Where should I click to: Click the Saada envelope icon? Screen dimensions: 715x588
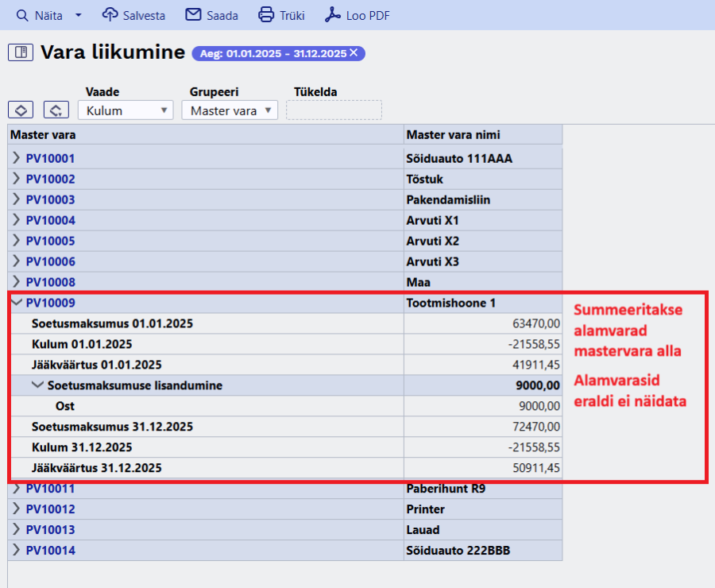(x=193, y=14)
